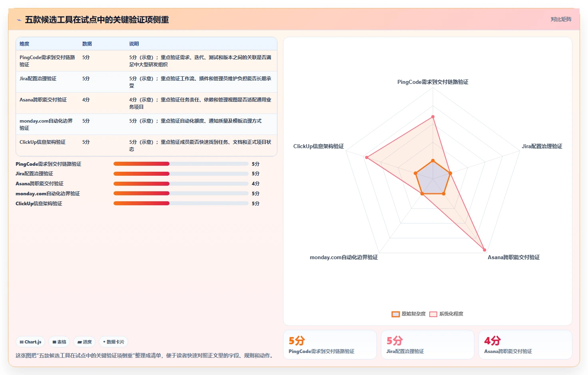Click the Jira row description about 工作流、插件

(200, 82)
